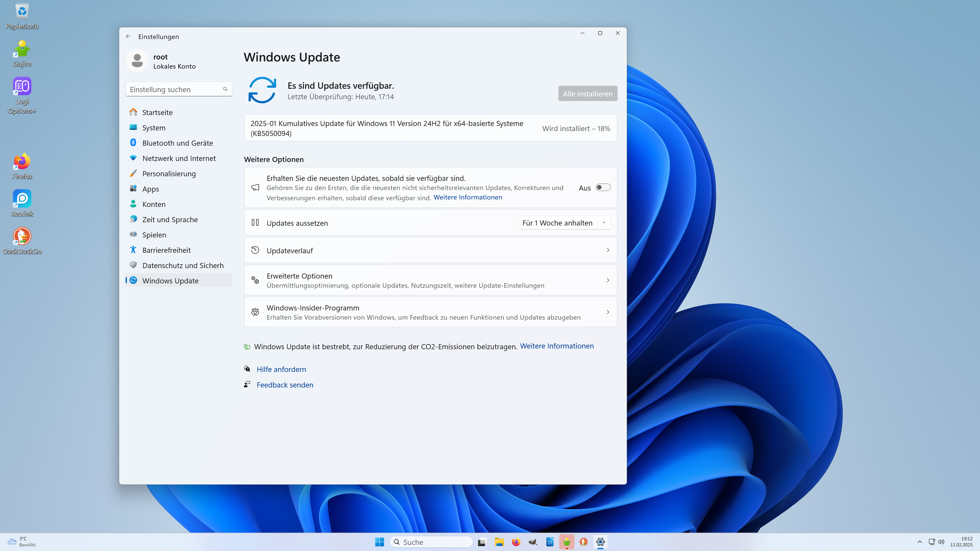This screenshot has height=551, width=980.
Task: Click the Hilfe anfordern link
Action: (281, 369)
